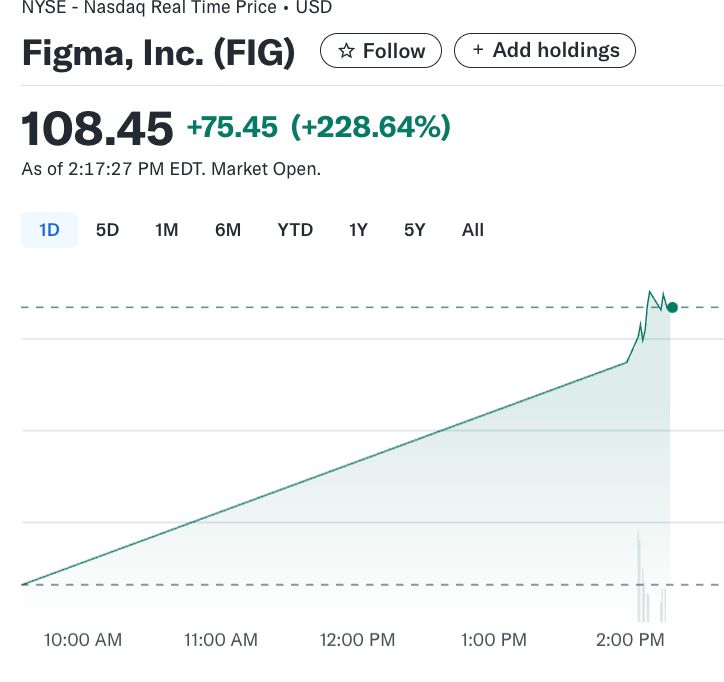Select the 6M chart range tab

tap(227, 230)
